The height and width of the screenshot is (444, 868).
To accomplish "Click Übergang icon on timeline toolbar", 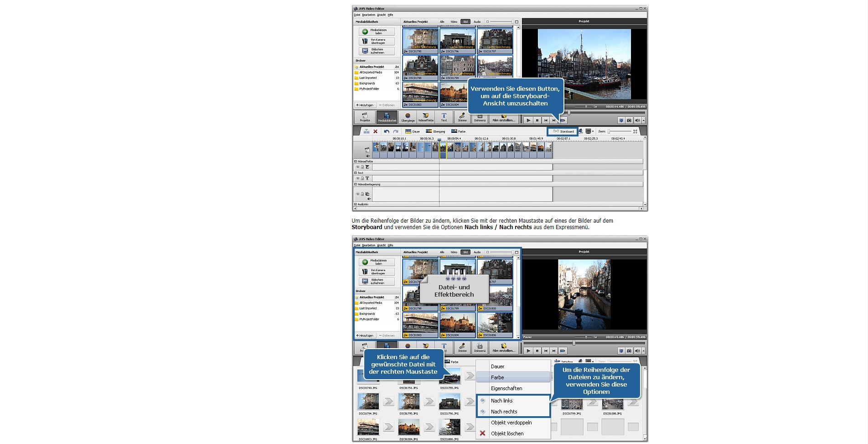I will pyautogui.click(x=429, y=131).
